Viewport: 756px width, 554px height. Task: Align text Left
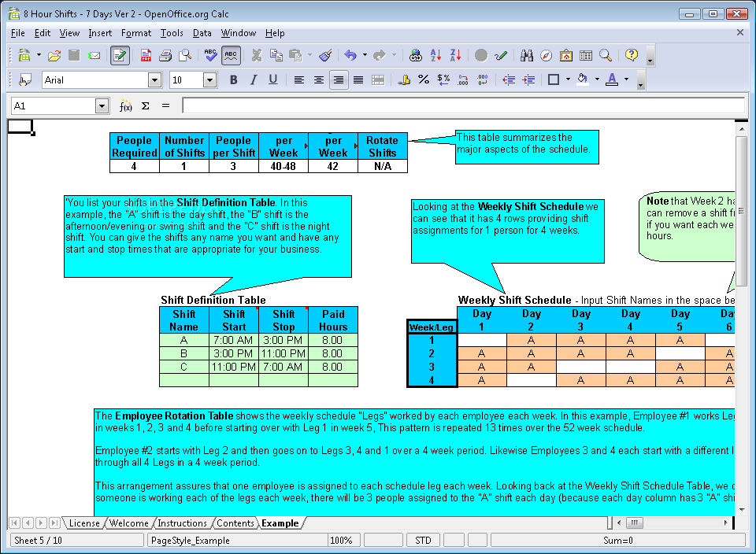click(299, 80)
